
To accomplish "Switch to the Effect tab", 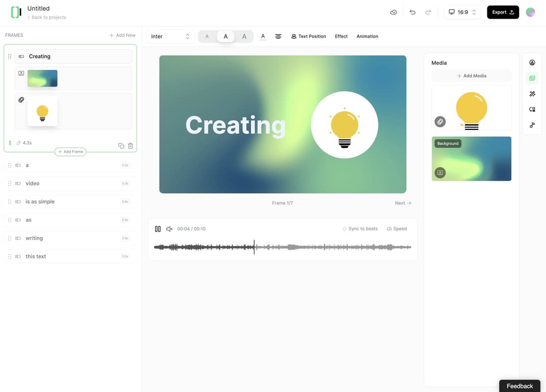I will coord(341,36).
